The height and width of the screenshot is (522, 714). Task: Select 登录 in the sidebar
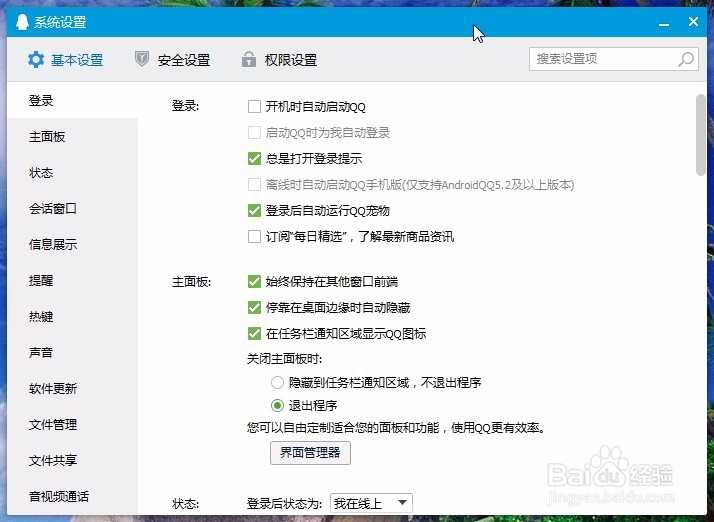tap(72, 100)
